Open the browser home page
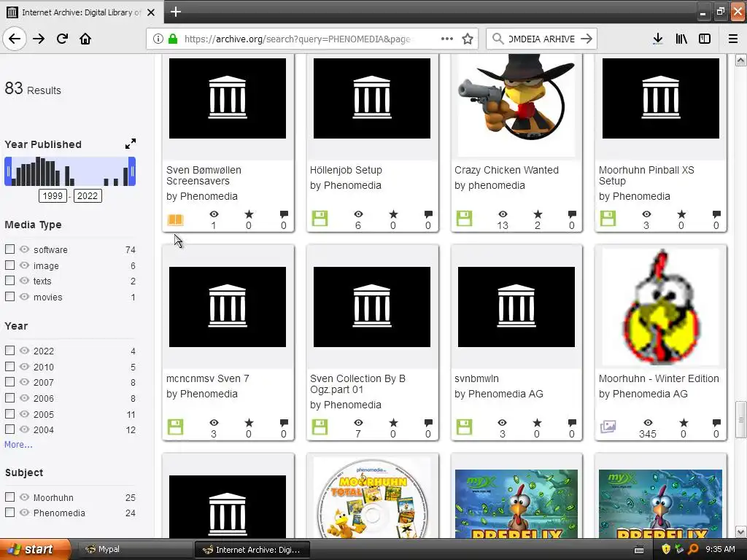This screenshot has width=747, height=560. (85, 39)
